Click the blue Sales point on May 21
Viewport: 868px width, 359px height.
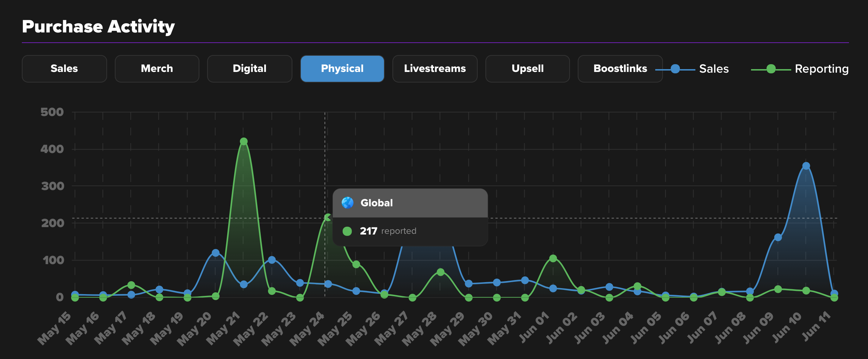point(243,284)
